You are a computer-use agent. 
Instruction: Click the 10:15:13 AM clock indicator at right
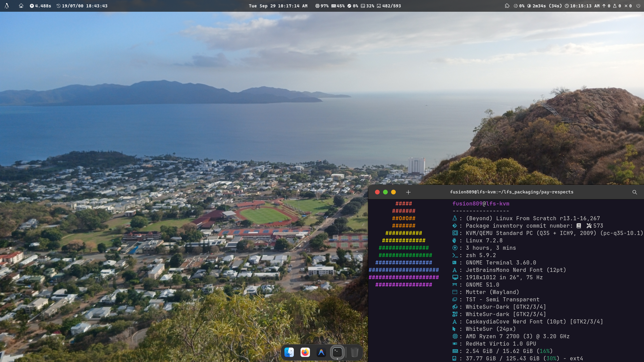click(582, 6)
